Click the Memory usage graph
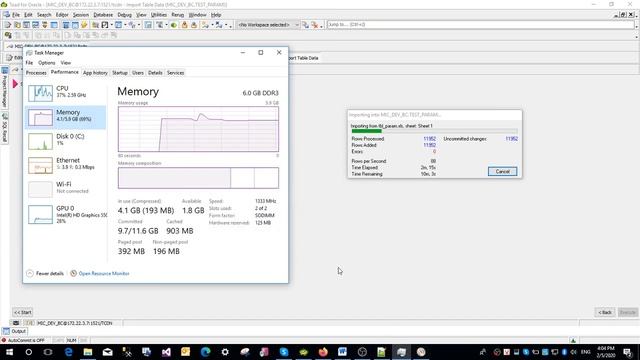This screenshot has width=640, height=360. [x=198, y=129]
